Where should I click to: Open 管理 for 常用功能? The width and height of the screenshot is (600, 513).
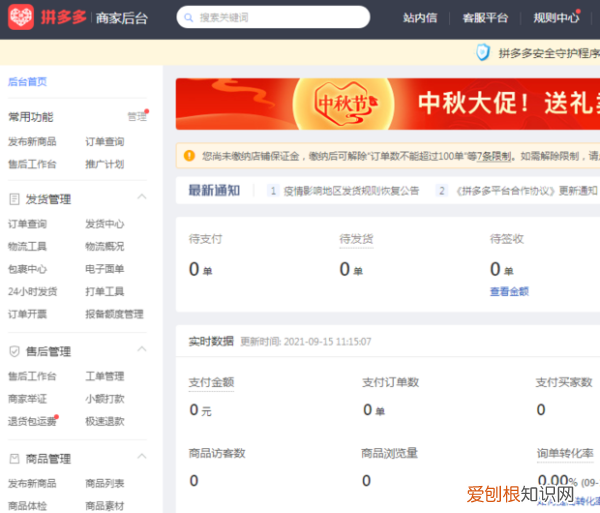(137, 117)
